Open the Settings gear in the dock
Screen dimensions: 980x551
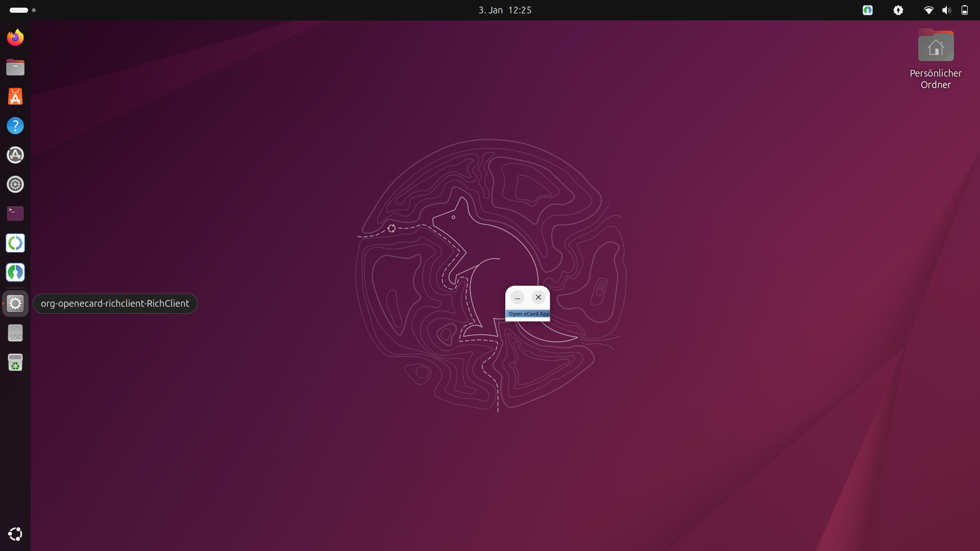click(x=15, y=184)
